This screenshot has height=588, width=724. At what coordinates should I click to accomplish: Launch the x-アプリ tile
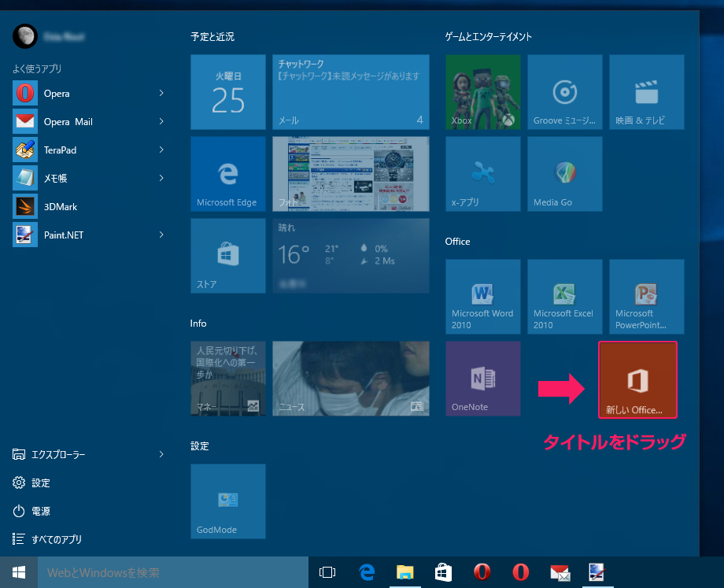click(483, 174)
